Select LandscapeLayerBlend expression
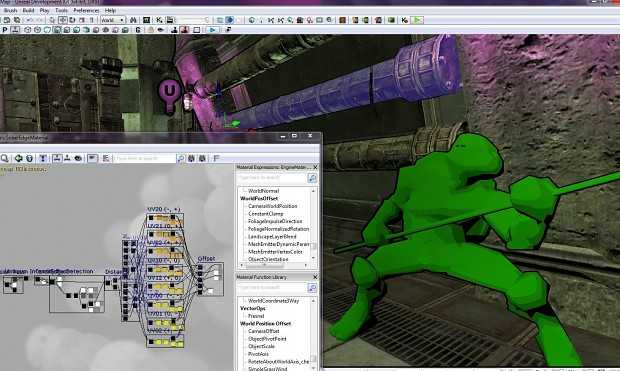 tap(272, 237)
